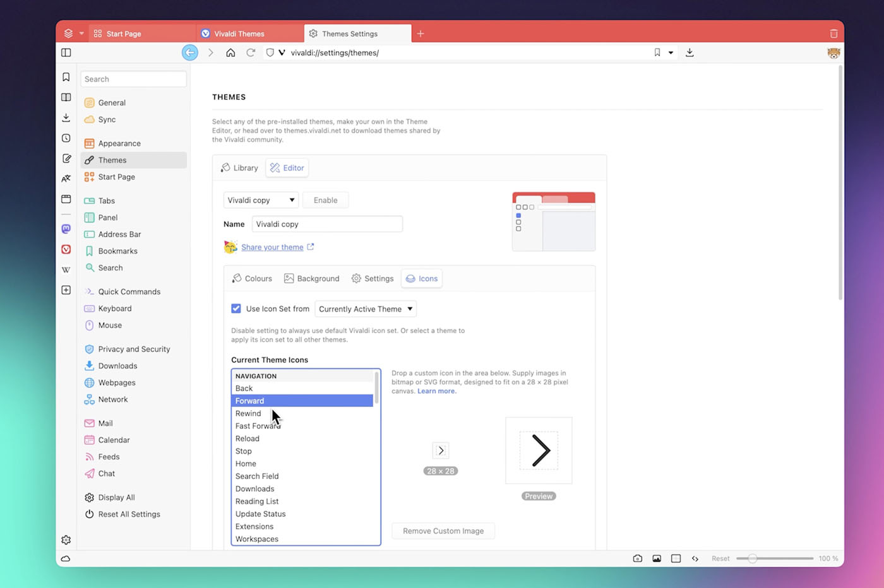Go back using the blue Back arrow
The width and height of the screenshot is (884, 588).
coord(190,53)
